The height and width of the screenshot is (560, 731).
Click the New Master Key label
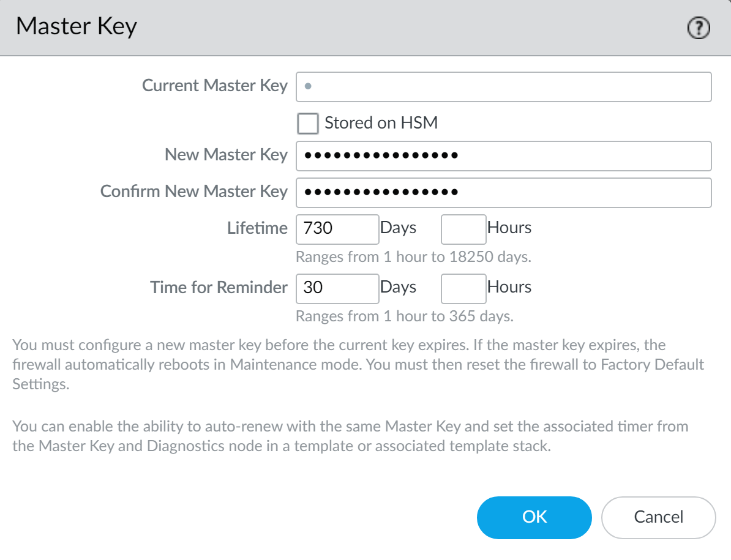[226, 155]
